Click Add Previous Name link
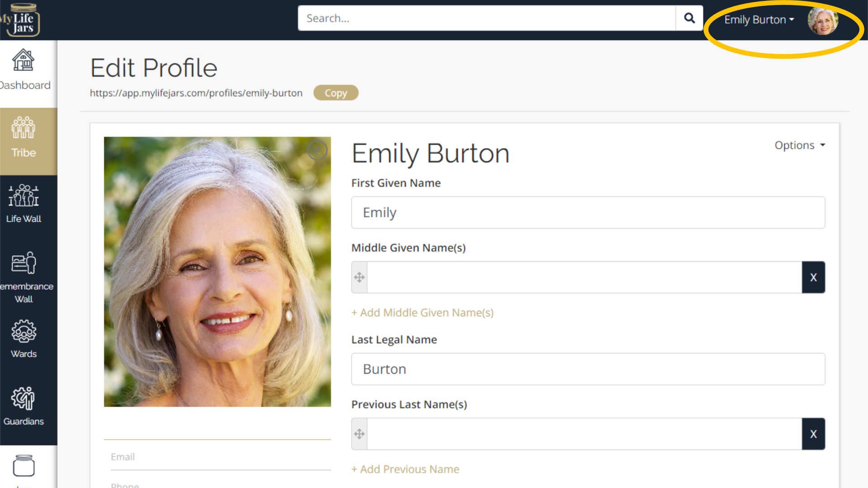The height and width of the screenshot is (488, 868). 405,469
